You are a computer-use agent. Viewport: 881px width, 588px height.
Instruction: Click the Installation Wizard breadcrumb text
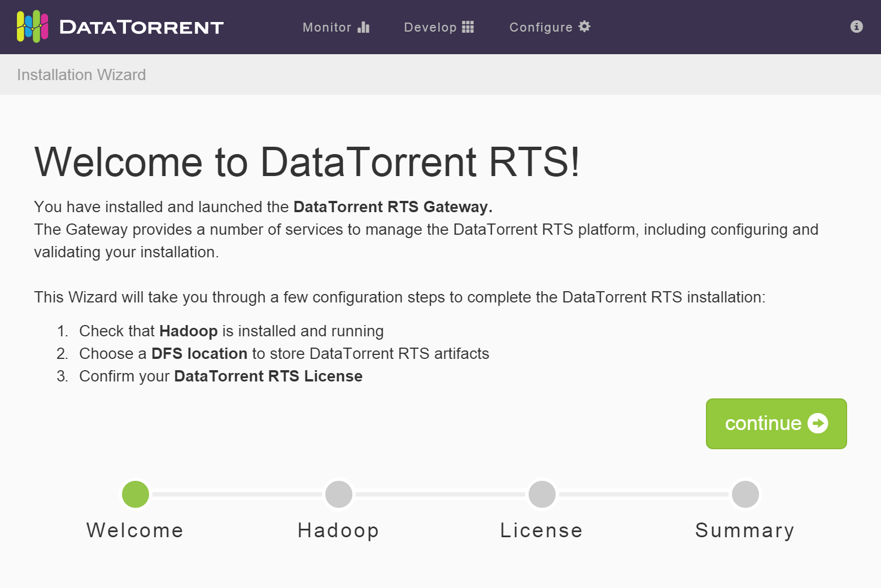(x=81, y=74)
